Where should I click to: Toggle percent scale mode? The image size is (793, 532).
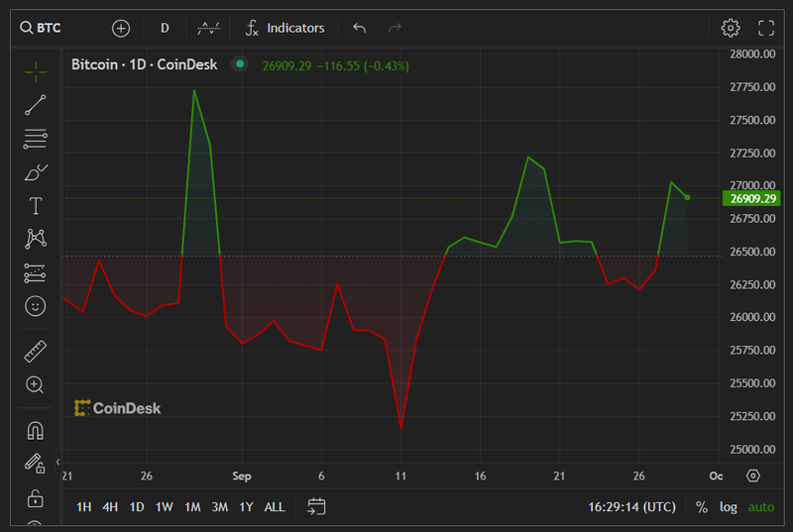(x=702, y=506)
